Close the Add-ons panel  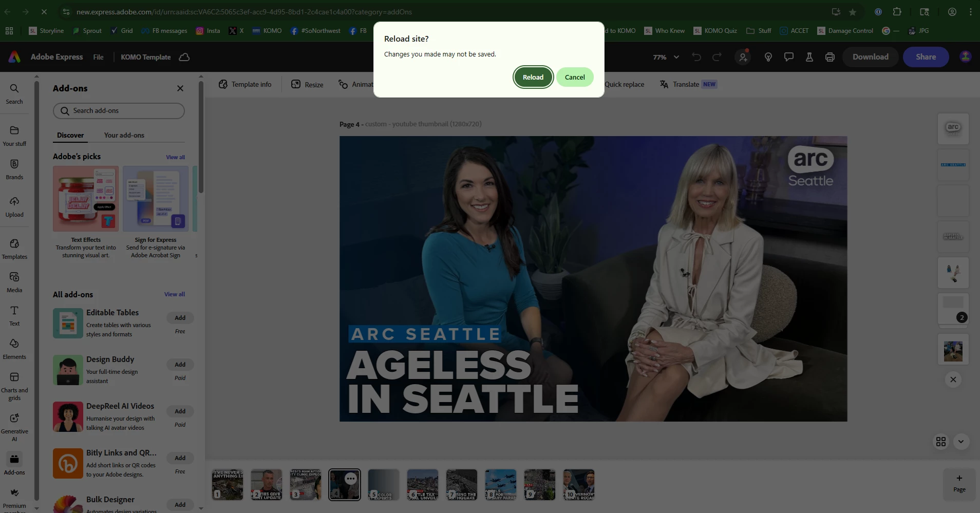coord(180,88)
